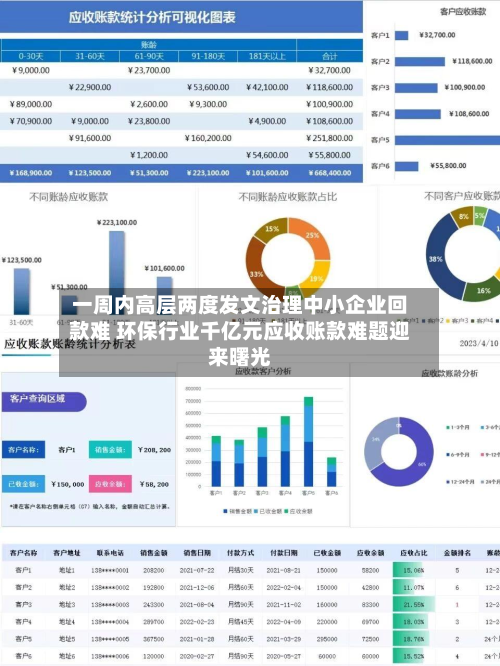The height and width of the screenshot is (666, 500).
Task: Click the 不同账龄应收账款 column chart title
Action: [x=68, y=197]
